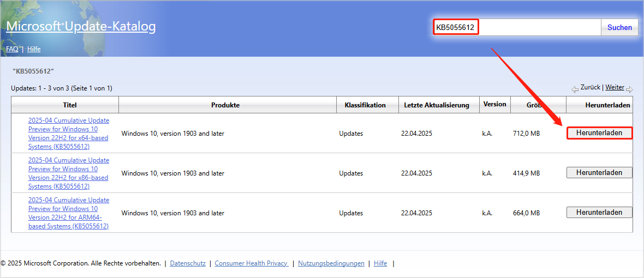Viewport: 644px width, 278px height.
Task: Click the Weiter next page link
Action: 615,87
